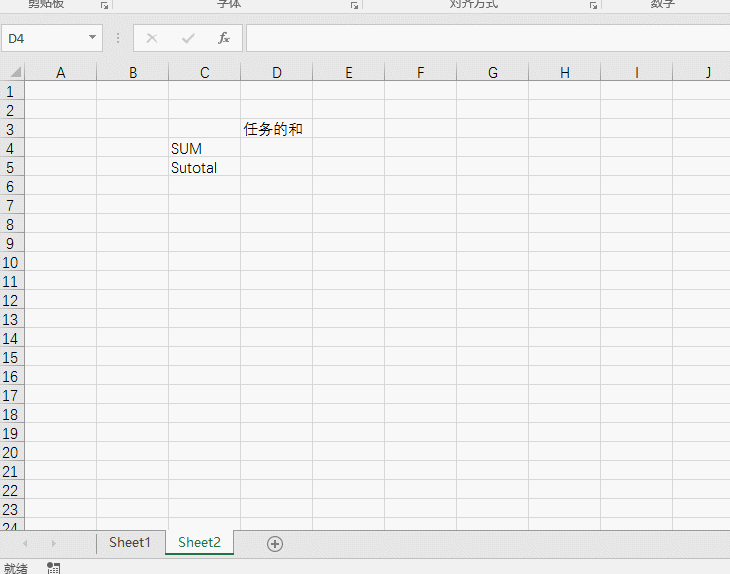Image resolution: width=730 pixels, height=574 pixels.
Task: Click the macro record status bar icon
Action: (x=54, y=568)
